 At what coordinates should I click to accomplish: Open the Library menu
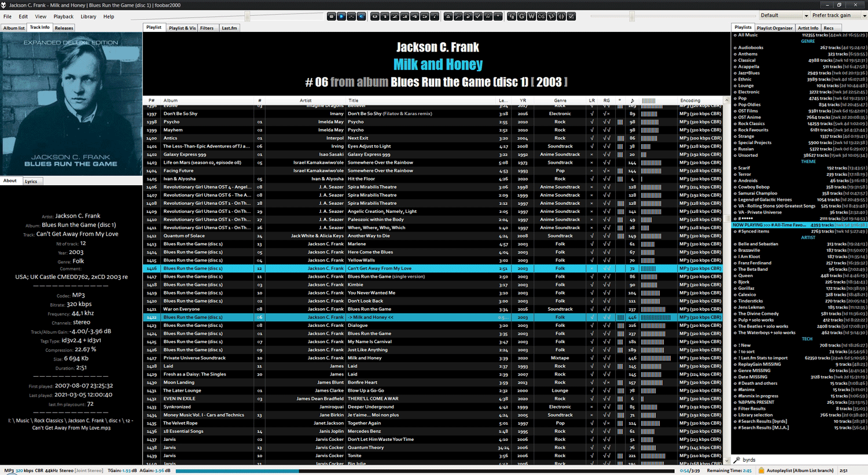click(x=89, y=17)
